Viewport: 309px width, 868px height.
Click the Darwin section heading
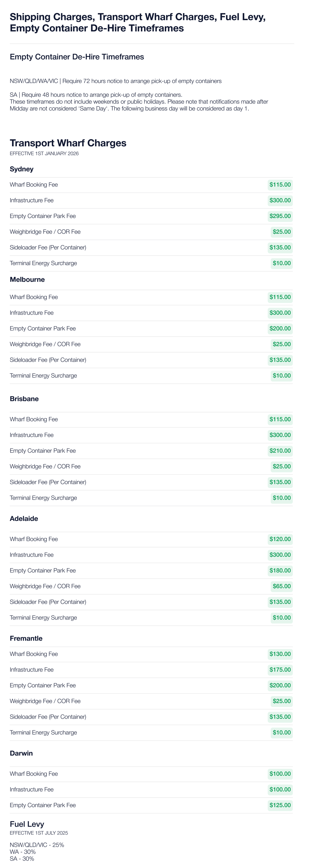(x=21, y=753)
